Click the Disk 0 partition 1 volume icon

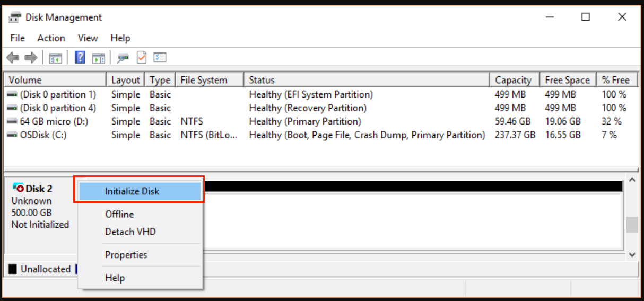click(12, 95)
